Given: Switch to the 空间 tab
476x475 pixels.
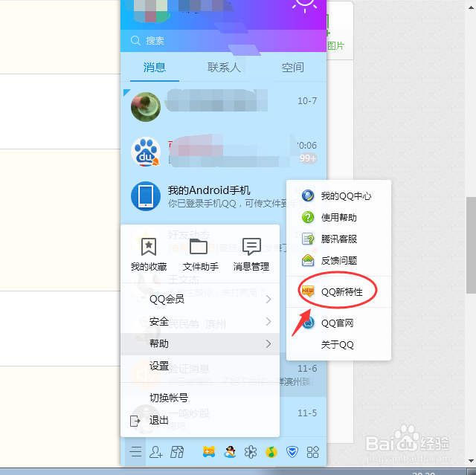Looking at the screenshot, I should [x=292, y=68].
